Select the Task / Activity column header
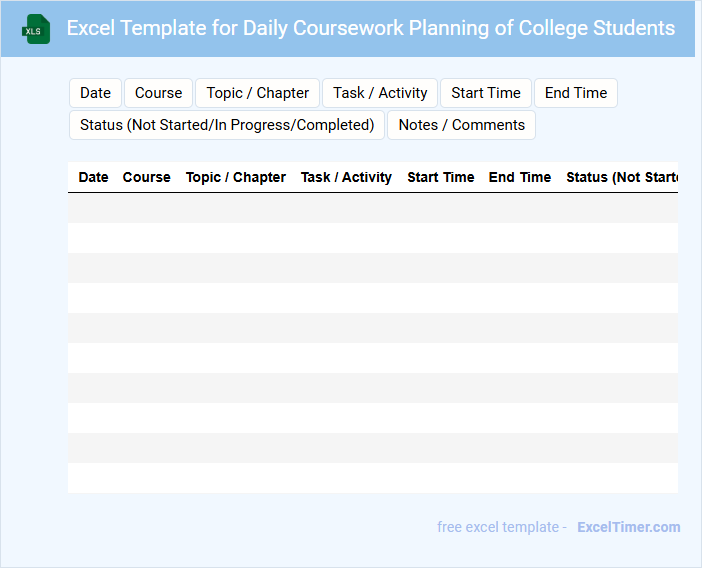The height and width of the screenshot is (568, 702). 346,177
